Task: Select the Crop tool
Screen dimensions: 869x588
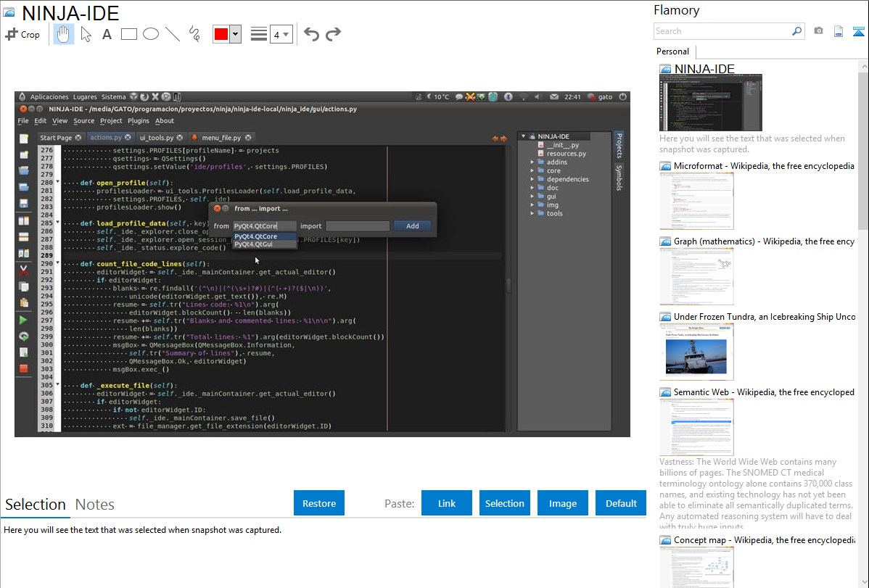Action: 22,34
